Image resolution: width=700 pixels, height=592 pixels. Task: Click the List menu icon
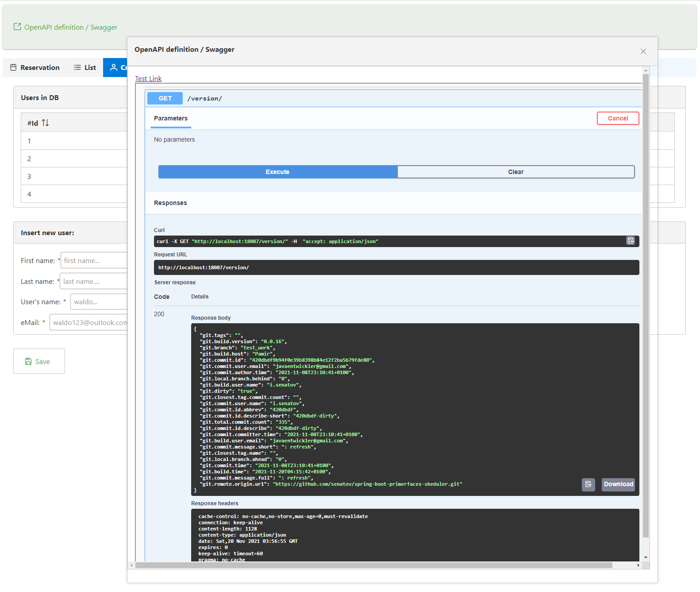tap(77, 67)
